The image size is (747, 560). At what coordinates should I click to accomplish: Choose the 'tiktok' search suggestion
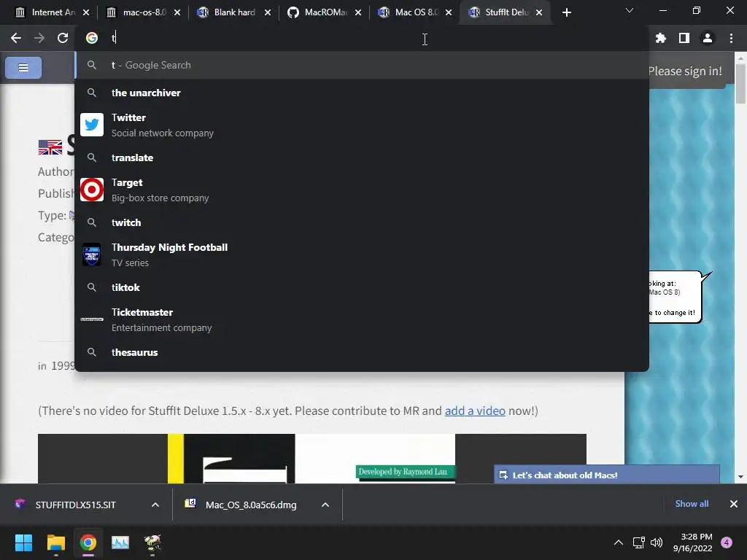(x=362, y=287)
